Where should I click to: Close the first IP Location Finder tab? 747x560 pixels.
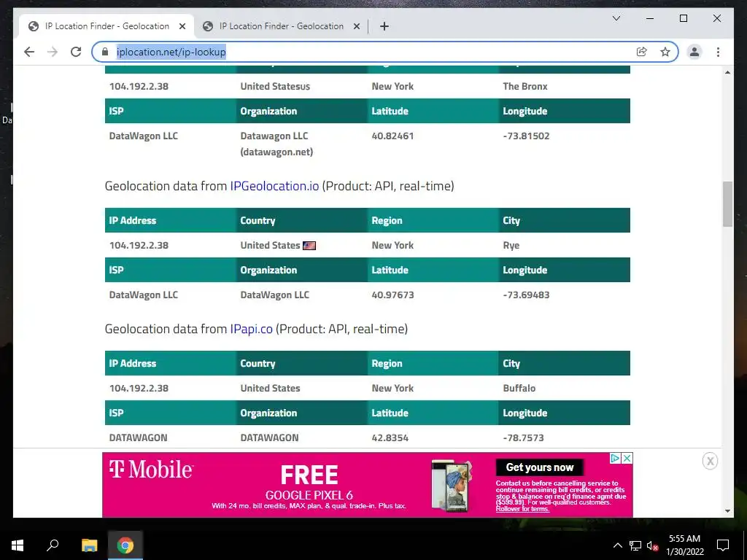tap(182, 27)
